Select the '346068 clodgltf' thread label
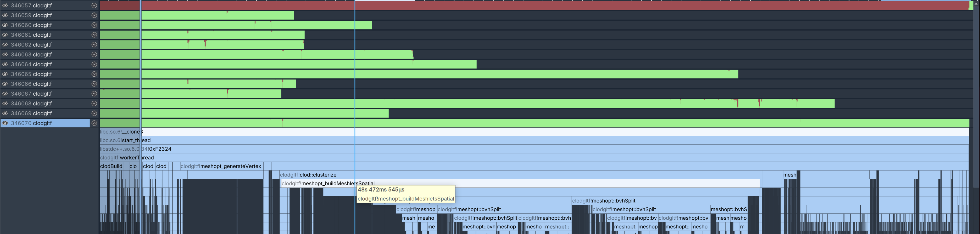Screen dimensions: 980x234 click(31, 103)
